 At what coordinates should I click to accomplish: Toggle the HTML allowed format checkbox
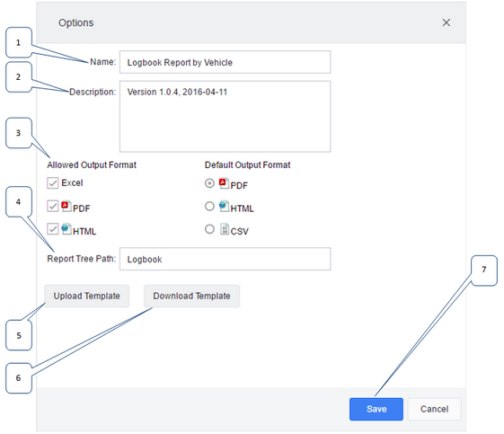53,229
